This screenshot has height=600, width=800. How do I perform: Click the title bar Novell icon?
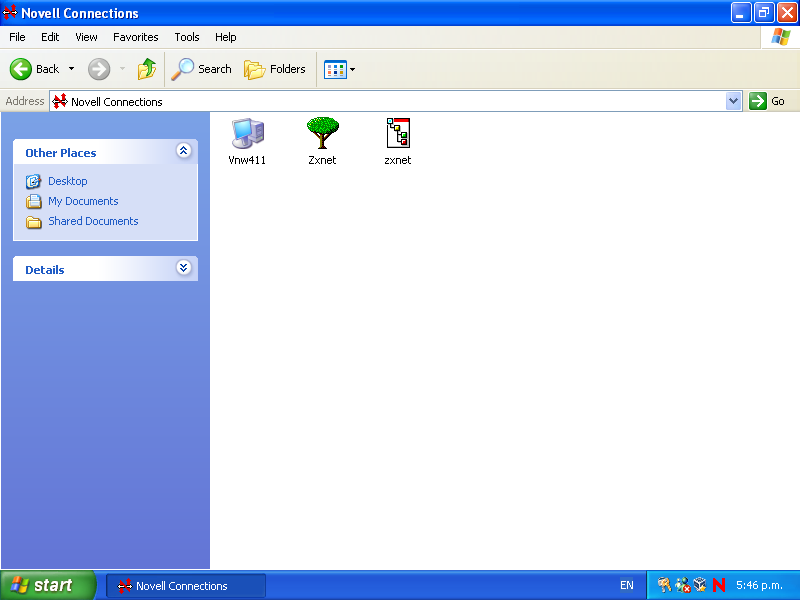[x=10, y=13]
